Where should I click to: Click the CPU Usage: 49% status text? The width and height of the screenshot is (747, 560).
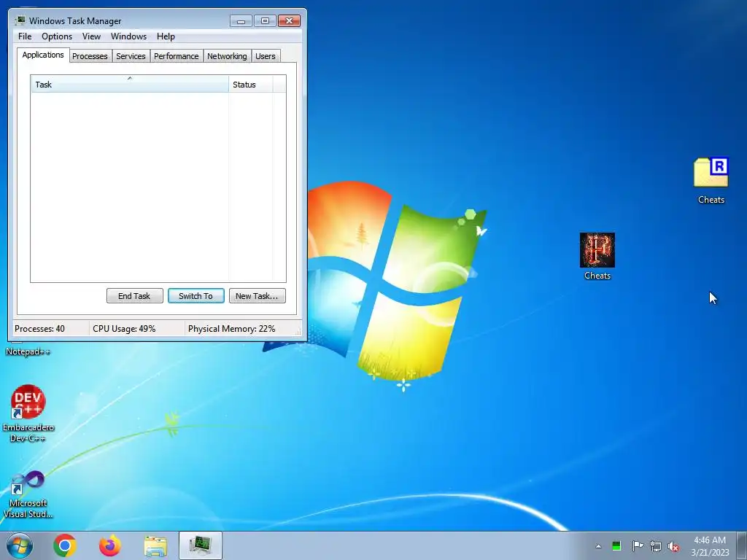(x=124, y=329)
